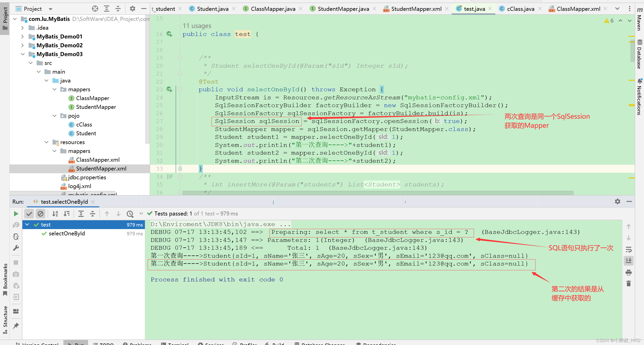Open wrench settings icon in Run panel
Viewport: 644px width, 345px height.
pos(16,248)
